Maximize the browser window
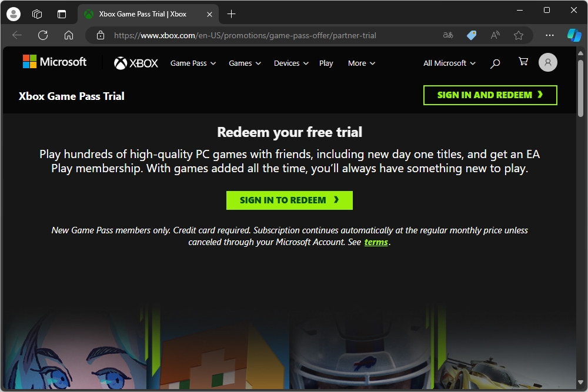Viewport: 588px width, 392px height. pyautogui.click(x=547, y=11)
